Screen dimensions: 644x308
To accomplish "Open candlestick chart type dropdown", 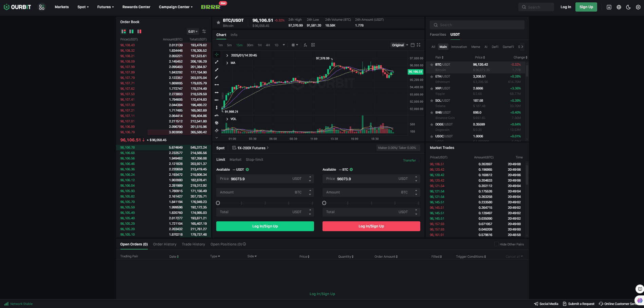I will coord(295,45).
